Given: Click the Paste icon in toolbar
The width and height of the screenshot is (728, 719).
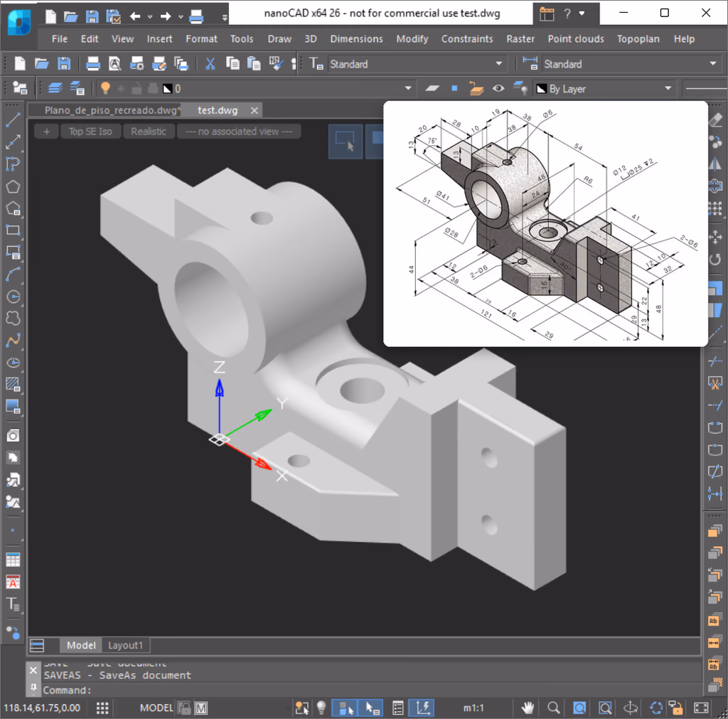Looking at the screenshot, I should click(x=254, y=63).
